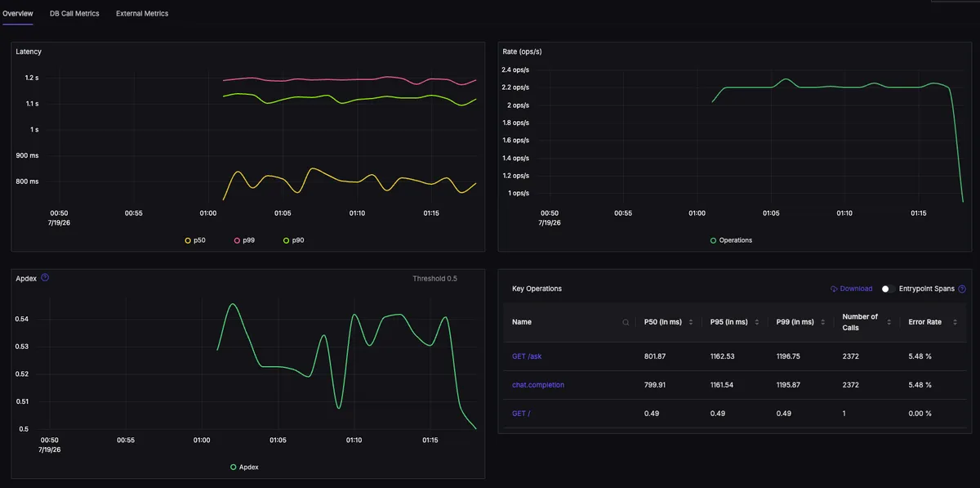Click the 01:05 tick on Rate chart

[771, 213]
